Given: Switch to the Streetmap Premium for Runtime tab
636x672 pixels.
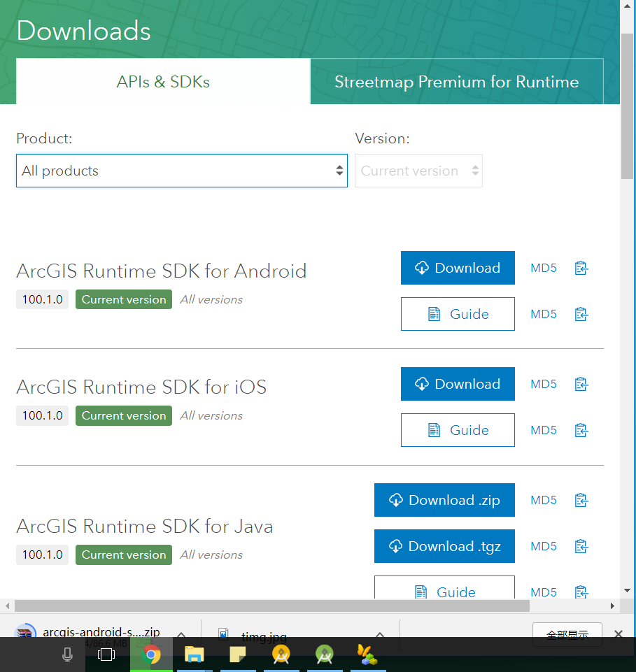Looking at the screenshot, I should (x=456, y=81).
